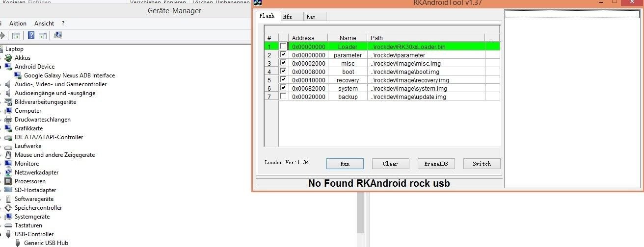Open the Ansicht menu in Geräte-Manager
This screenshot has width=644, height=247.
[44, 24]
